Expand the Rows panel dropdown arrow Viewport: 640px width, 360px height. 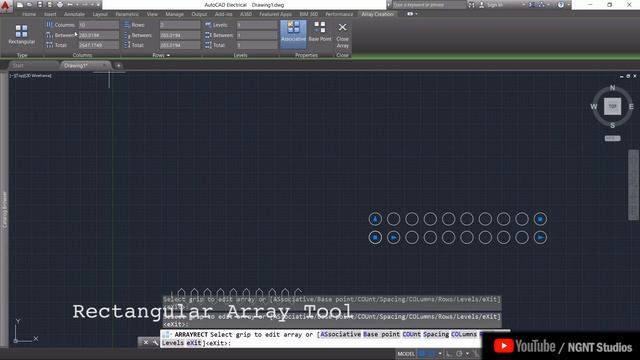point(168,55)
